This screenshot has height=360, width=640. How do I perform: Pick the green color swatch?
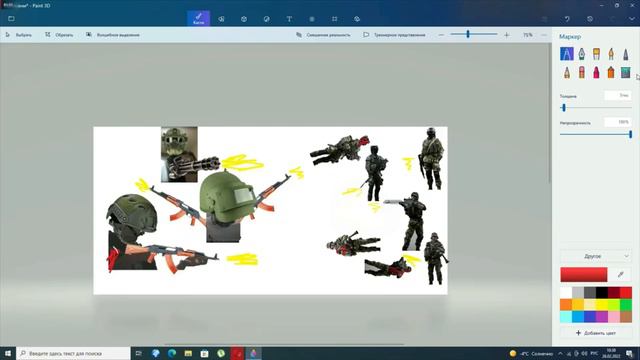tap(626, 304)
